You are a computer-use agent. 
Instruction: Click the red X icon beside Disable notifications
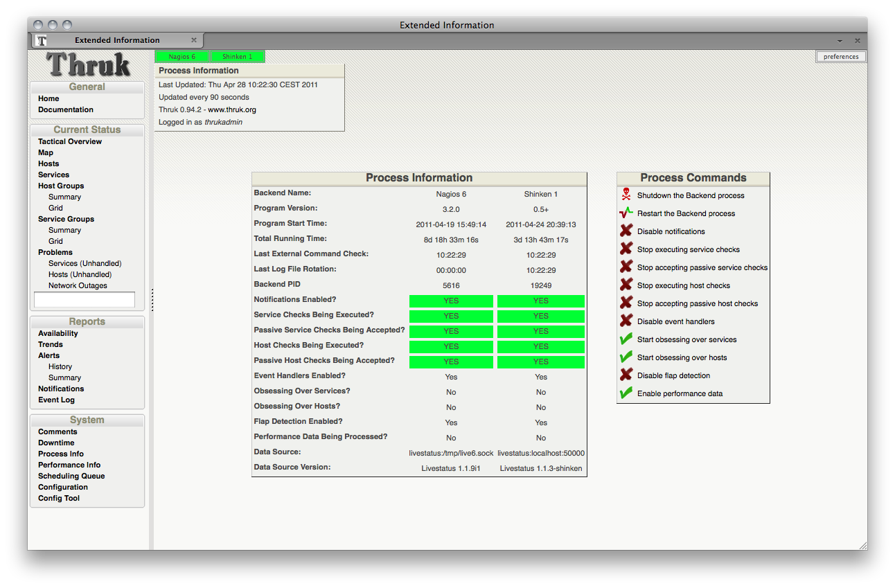pyautogui.click(x=626, y=231)
